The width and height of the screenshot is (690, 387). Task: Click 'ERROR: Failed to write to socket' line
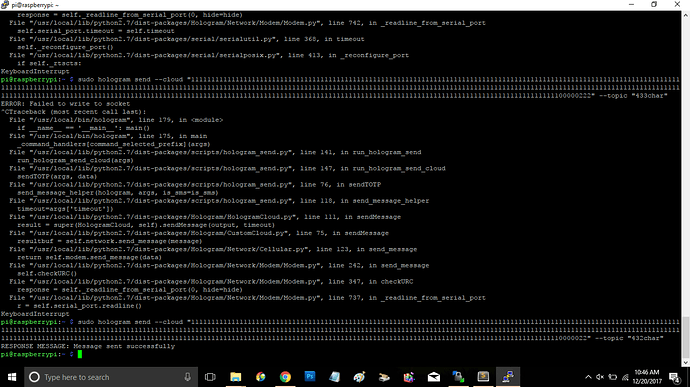(66, 104)
